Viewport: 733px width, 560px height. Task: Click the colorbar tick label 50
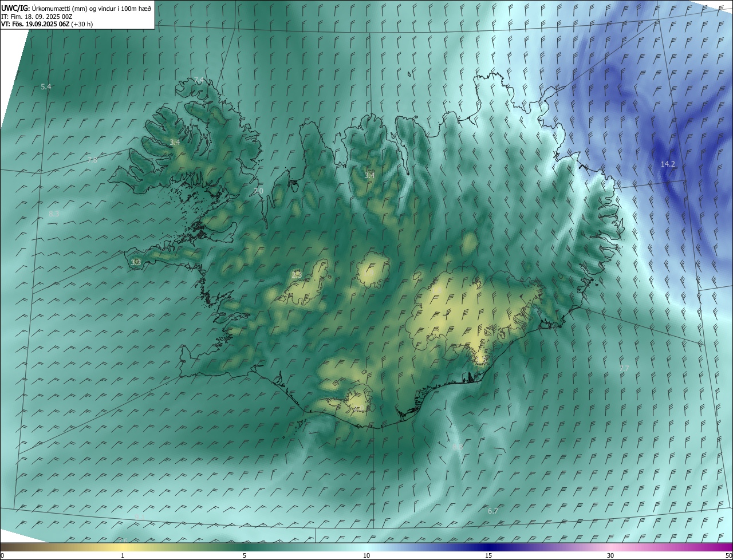point(728,555)
